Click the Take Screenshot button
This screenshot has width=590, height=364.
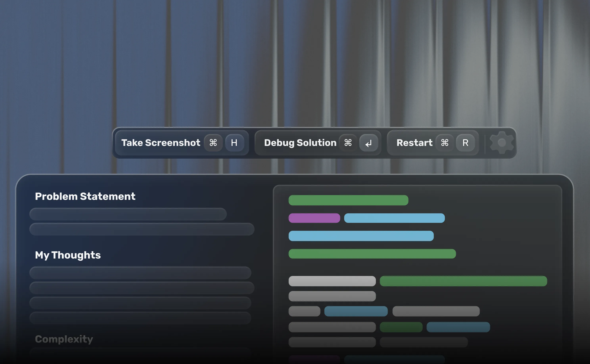tap(182, 143)
